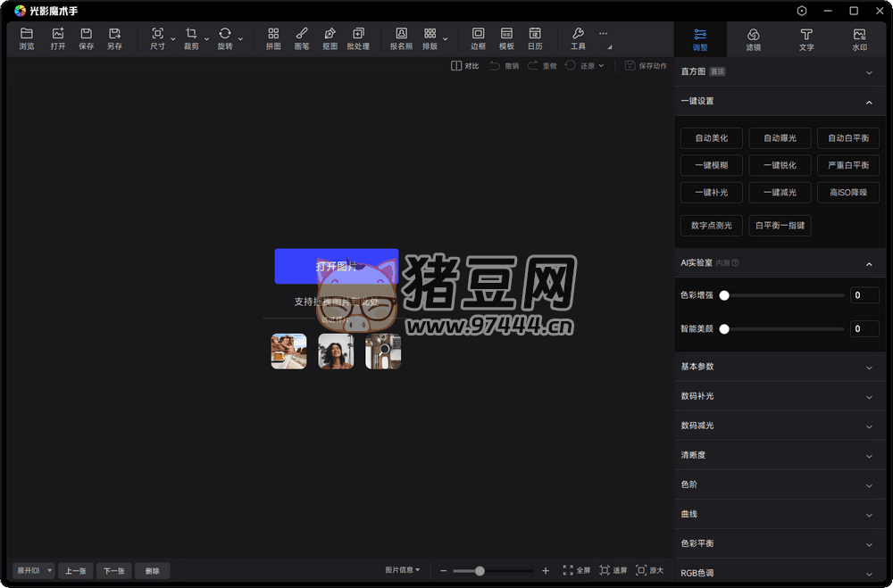Viewport: 893px width, 588px height.
Task: Open the 边框 border tool
Action: [x=478, y=37]
